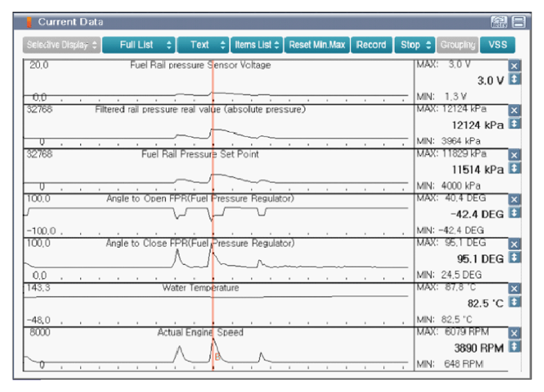Remove the Angle to Open FPR graph

(514, 200)
